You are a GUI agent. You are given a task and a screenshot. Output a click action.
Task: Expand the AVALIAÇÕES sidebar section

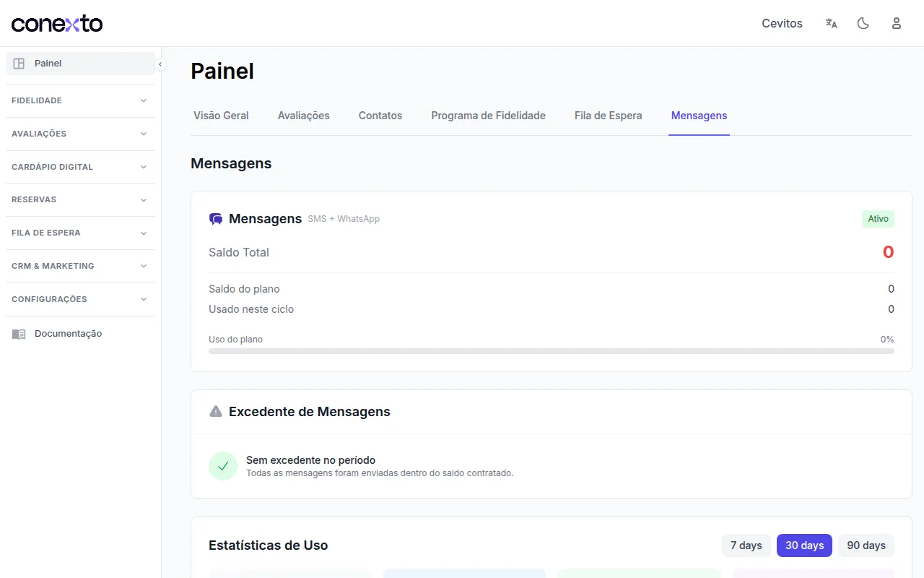pos(80,134)
